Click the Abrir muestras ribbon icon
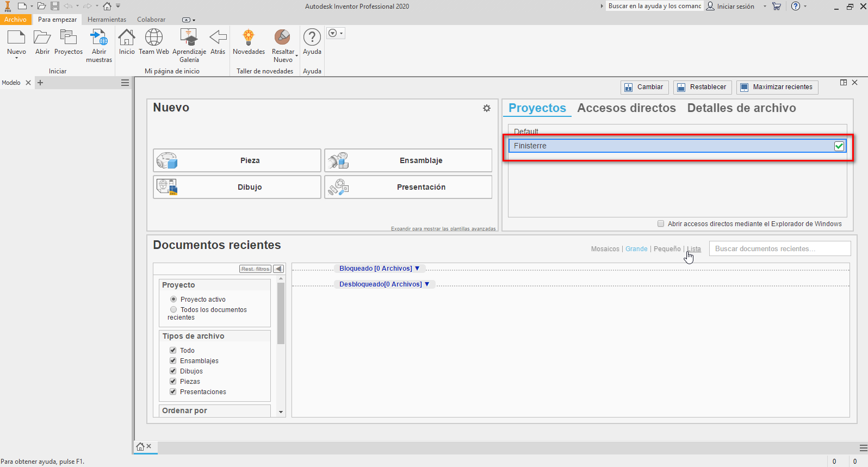 99,38
